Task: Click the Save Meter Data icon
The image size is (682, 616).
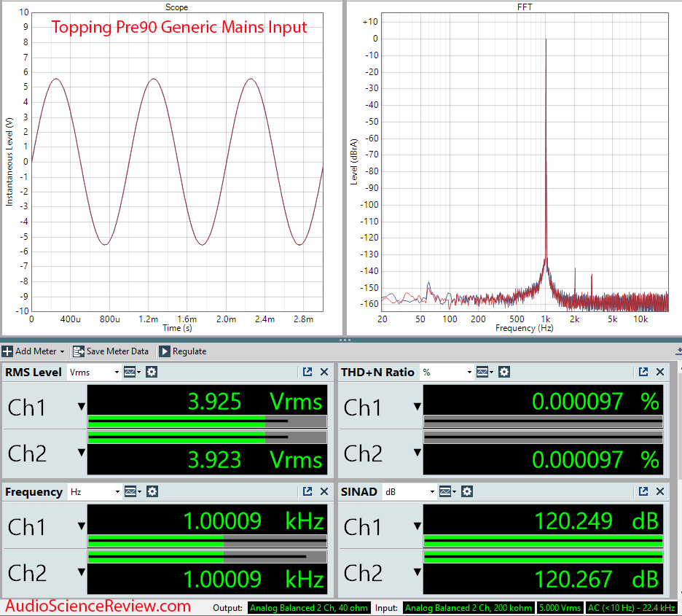Action: tap(78, 351)
